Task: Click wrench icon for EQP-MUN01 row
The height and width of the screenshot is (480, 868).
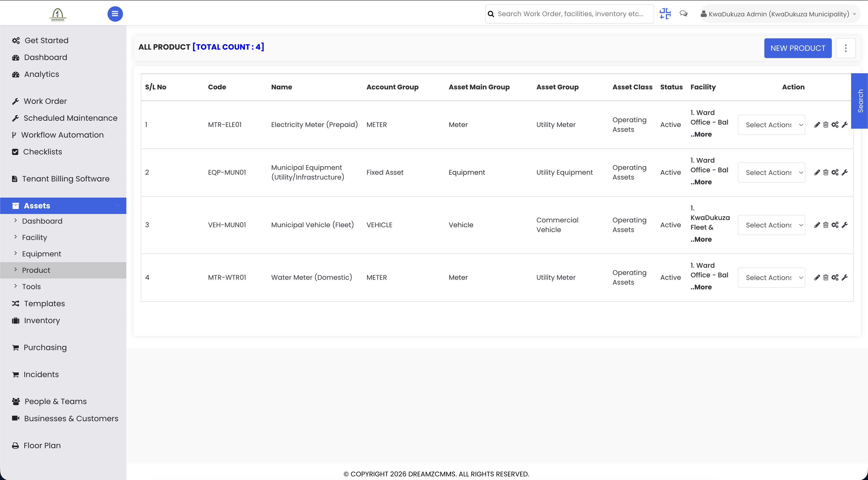Action: coord(844,173)
